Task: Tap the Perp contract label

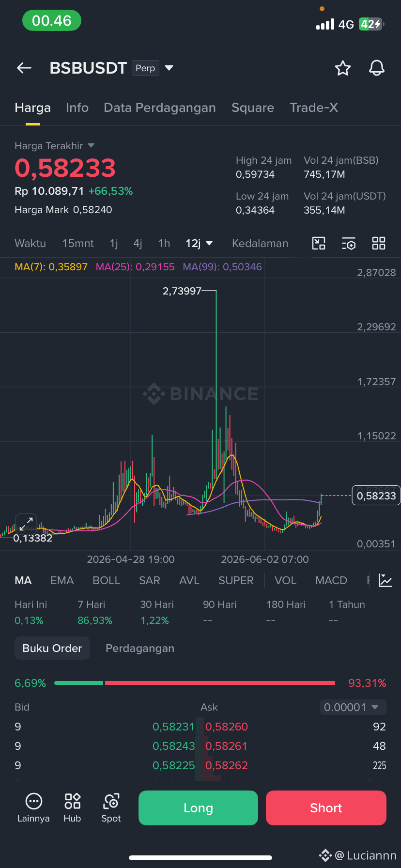Action: click(145, 68)
